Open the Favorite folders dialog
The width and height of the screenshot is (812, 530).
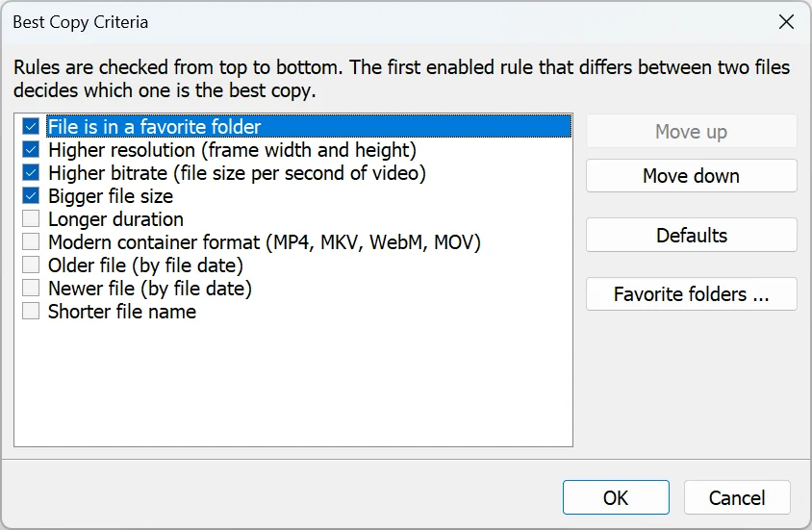click(692, 294)
